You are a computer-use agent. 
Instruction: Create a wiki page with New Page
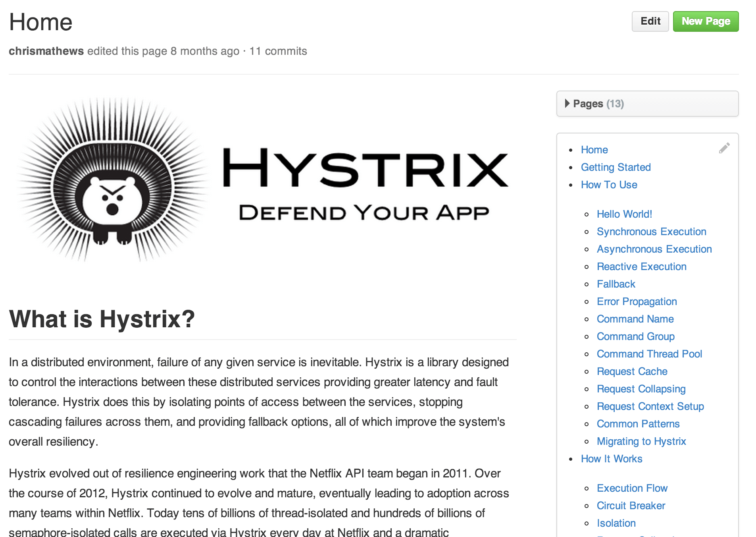[x=706, y=21]
